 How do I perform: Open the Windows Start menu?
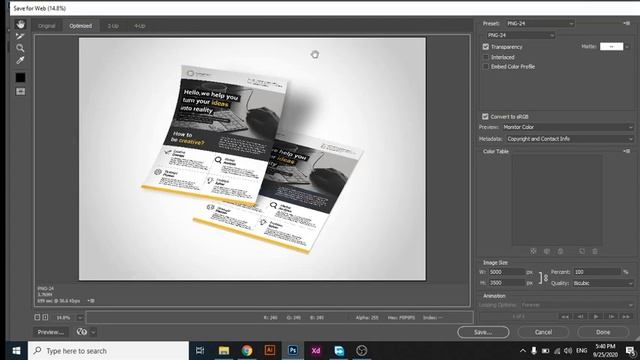[16, 351]
